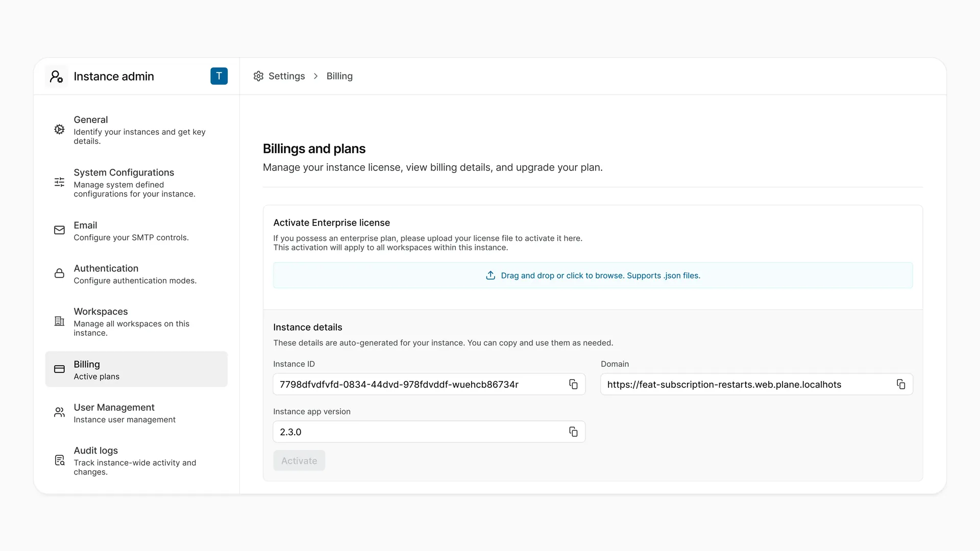The width and height of the screenshot is (980, 551).
Task: Click the license file drop zone
Action: (593, 275)
